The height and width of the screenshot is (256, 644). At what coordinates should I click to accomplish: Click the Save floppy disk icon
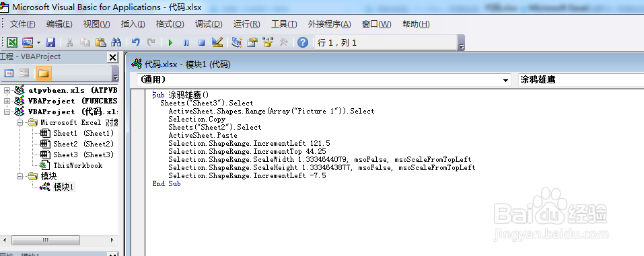click(50, 42)
